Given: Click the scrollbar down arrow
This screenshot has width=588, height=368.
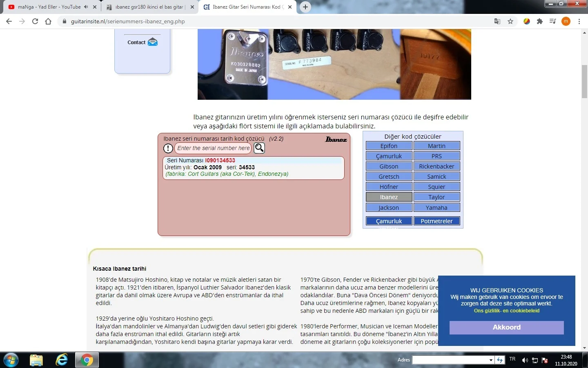Looking at the screenshot, I should point(584,348).
